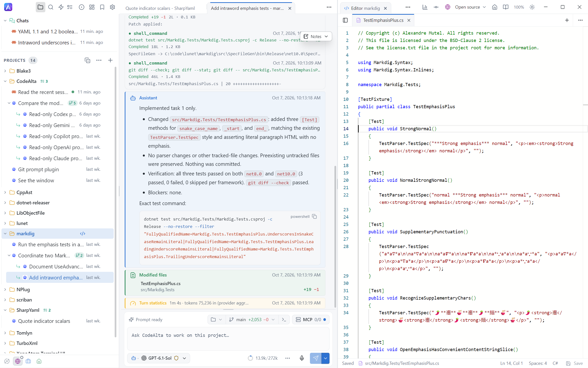Screen dimensions: 588x368
Task: Toggle the editor sidebar panel icon
Action: pos(345,20)
